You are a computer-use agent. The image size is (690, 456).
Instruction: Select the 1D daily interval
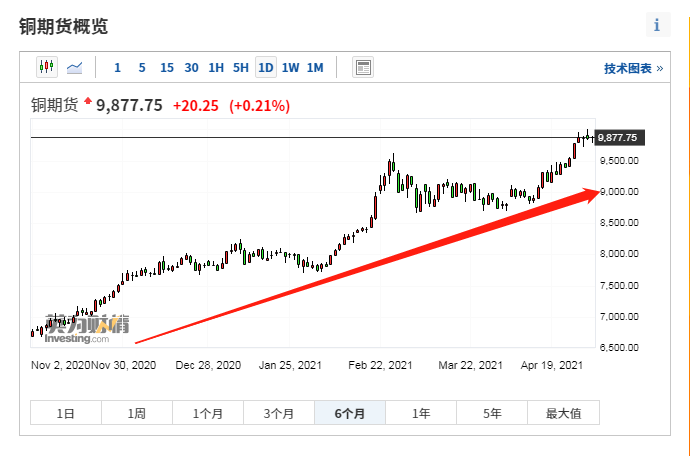[265, 68]
